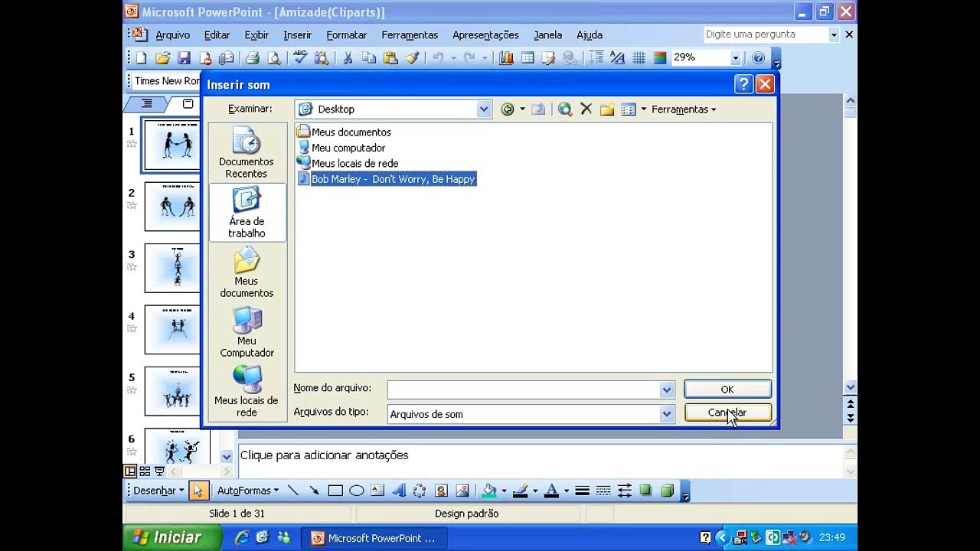Select slide 5 thumbnail
This screenshot has height=551, width=980.
[x=172, y=392]
